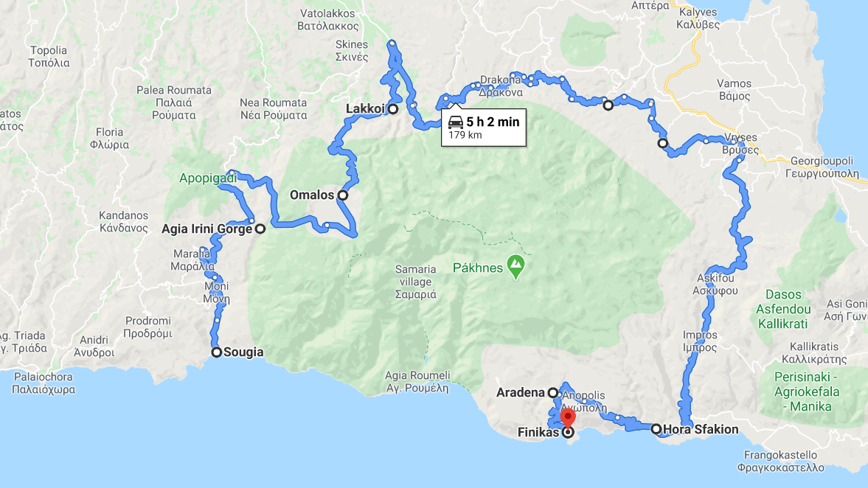The width and height of the screenshot is (868, 488).
Task: Select the Apopigadi green place label
Action: 208,178
